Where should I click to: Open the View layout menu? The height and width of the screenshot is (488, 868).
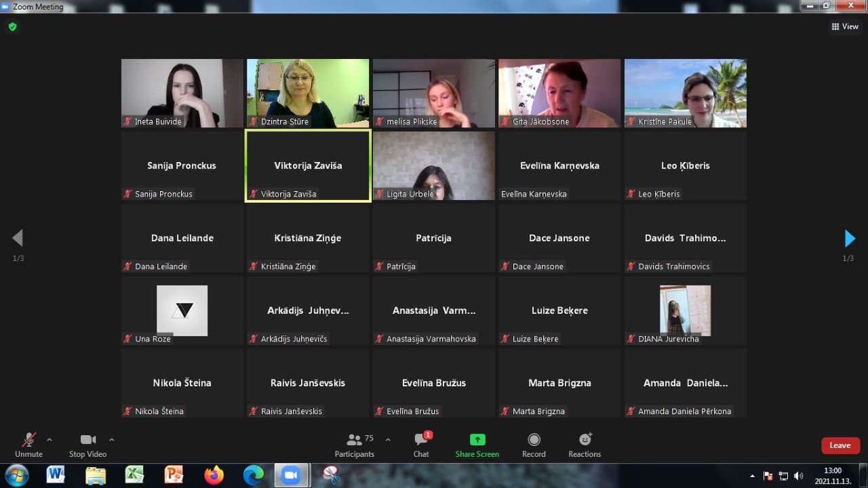(845, 27)
